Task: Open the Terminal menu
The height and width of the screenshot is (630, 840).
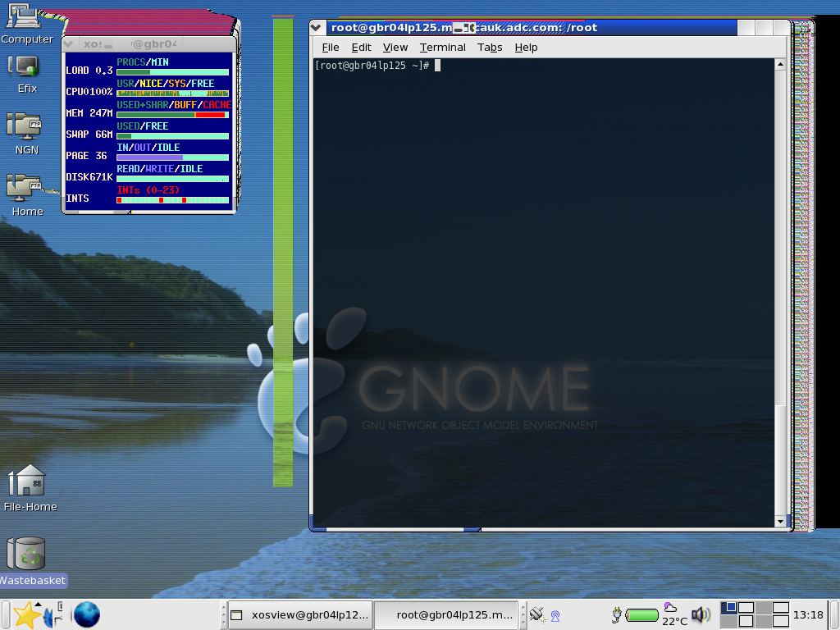Action: click(442, 48)
